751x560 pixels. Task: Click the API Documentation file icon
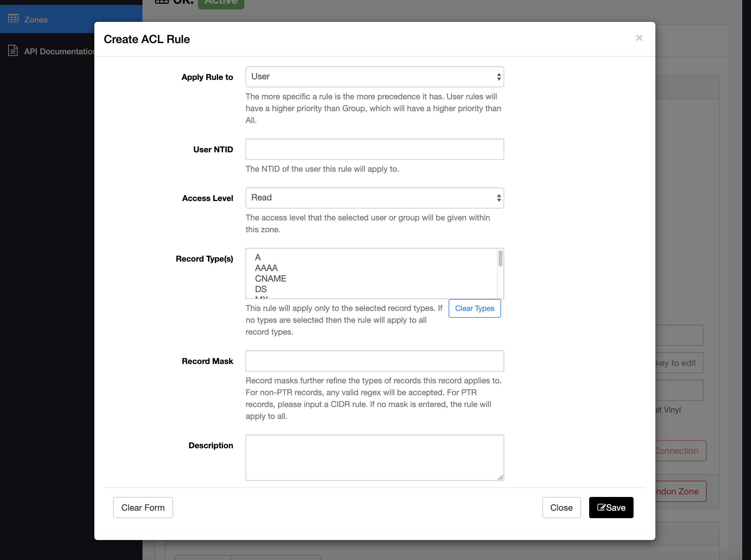(x=13, y=51)
